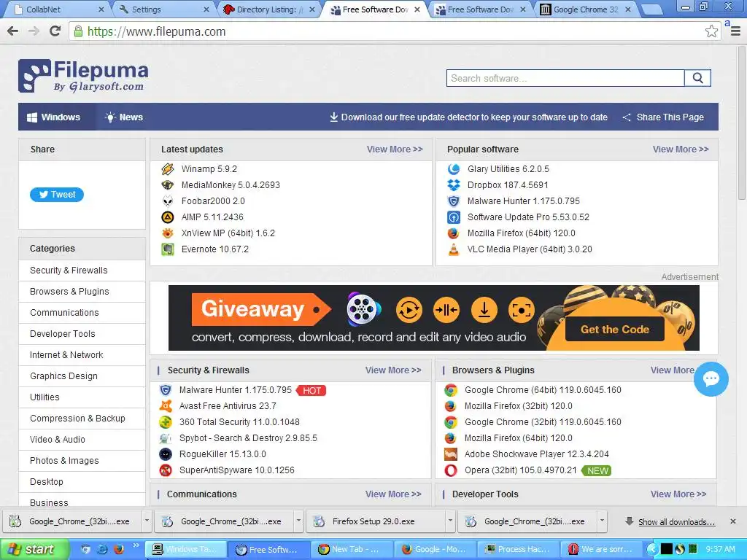Click Share This Page link
The height and width of the screenshot is (560, 747).
663,117
